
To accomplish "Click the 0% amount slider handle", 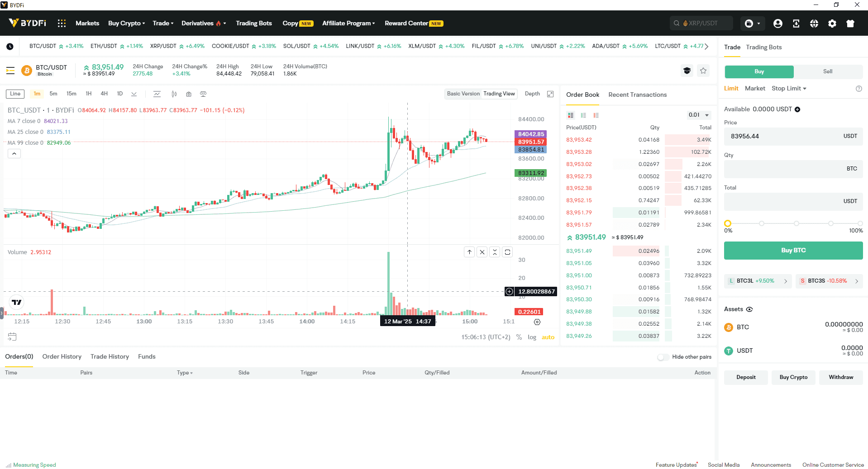I will [728, 223].
